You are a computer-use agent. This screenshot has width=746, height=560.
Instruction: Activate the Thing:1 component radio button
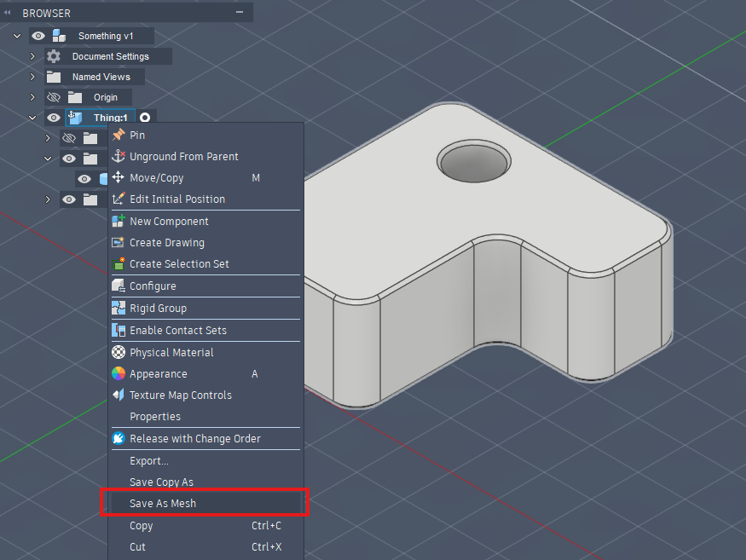[x=145, y=118]
